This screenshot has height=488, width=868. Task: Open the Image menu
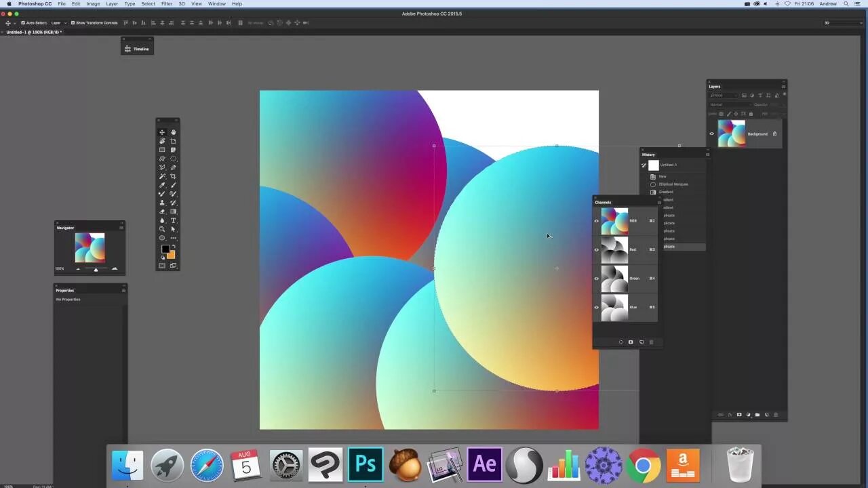pos(93,4)
